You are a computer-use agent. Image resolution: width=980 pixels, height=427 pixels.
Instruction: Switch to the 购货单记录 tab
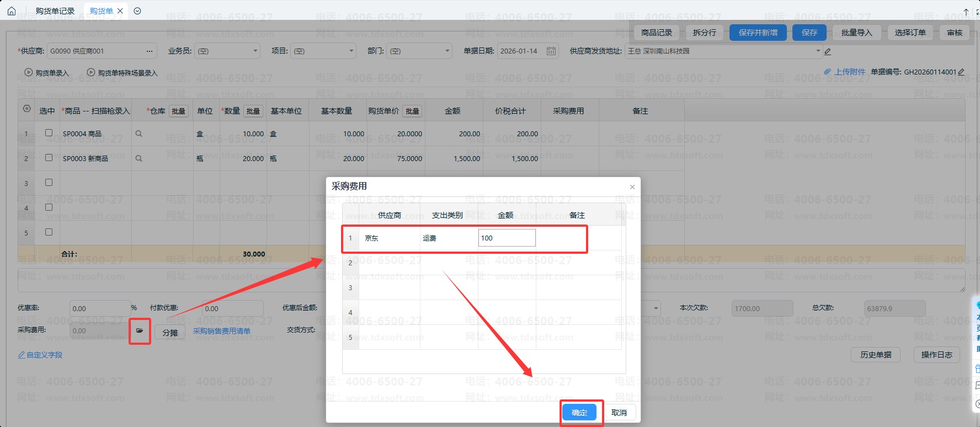55,11
